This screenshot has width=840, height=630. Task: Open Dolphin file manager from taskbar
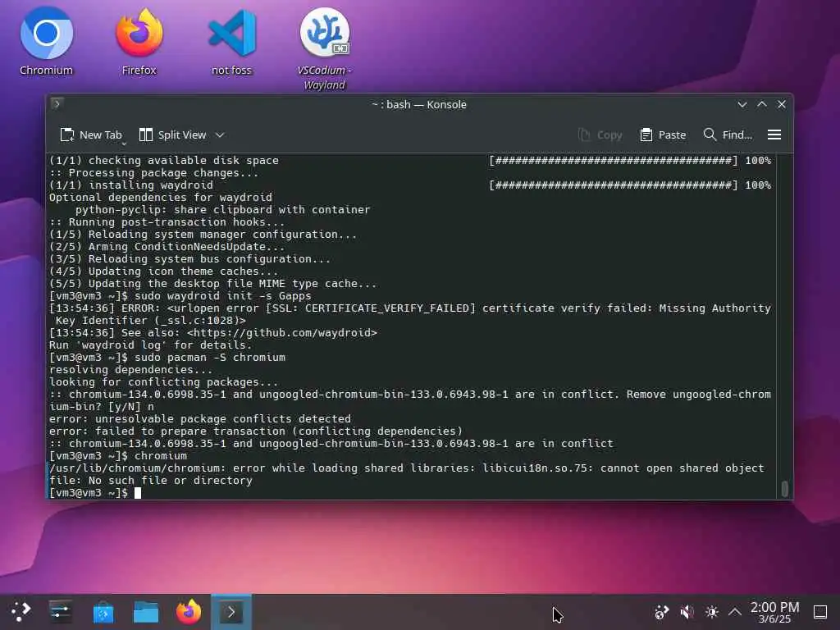tap(146, 612)
